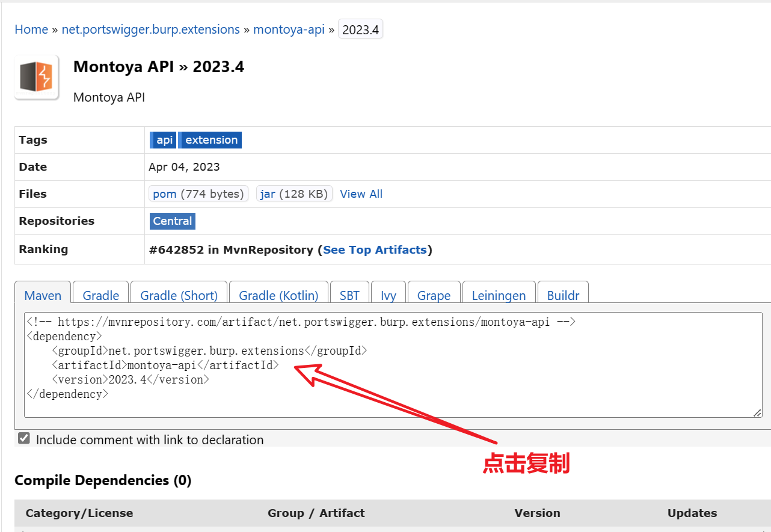
Task: Click the Updates column header
Action: click(x=692, y=513)
